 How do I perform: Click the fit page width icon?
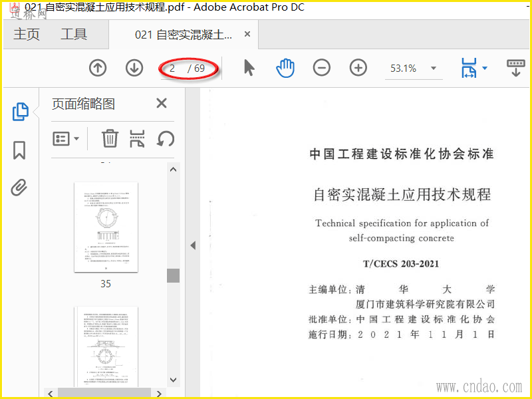click(x=469, y=68)
